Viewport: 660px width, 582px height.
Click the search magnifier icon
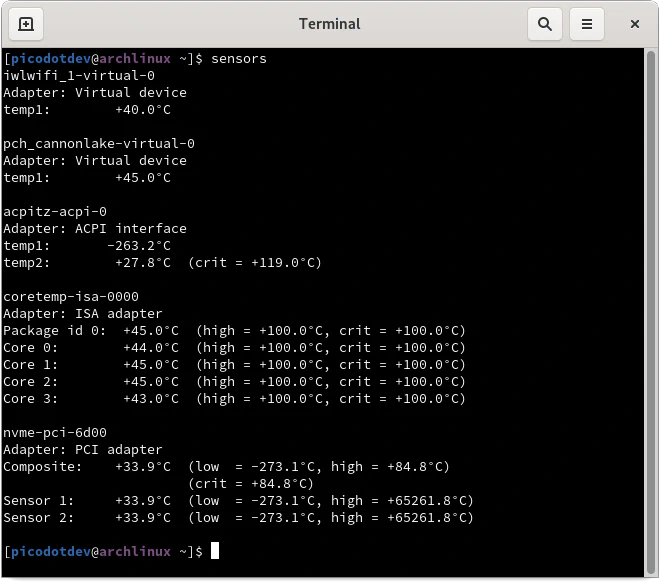544,23
